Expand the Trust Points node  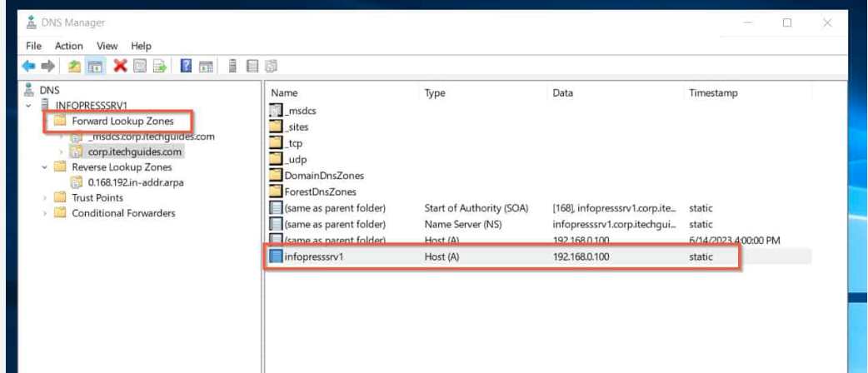(44, 198)
